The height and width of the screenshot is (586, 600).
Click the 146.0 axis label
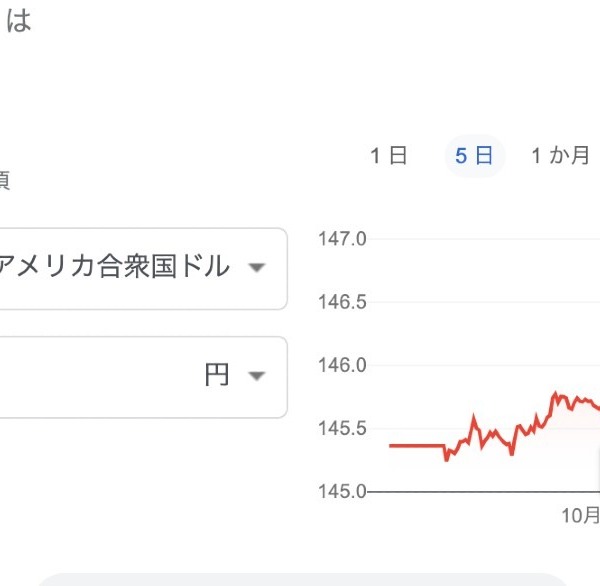[342, 365]
